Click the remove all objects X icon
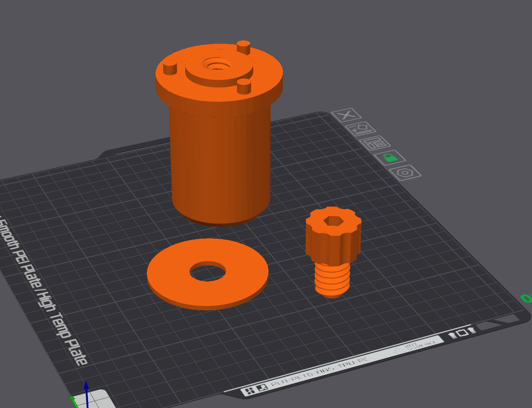This screenshot has height=408, width=532. click(x=346, y=115)
